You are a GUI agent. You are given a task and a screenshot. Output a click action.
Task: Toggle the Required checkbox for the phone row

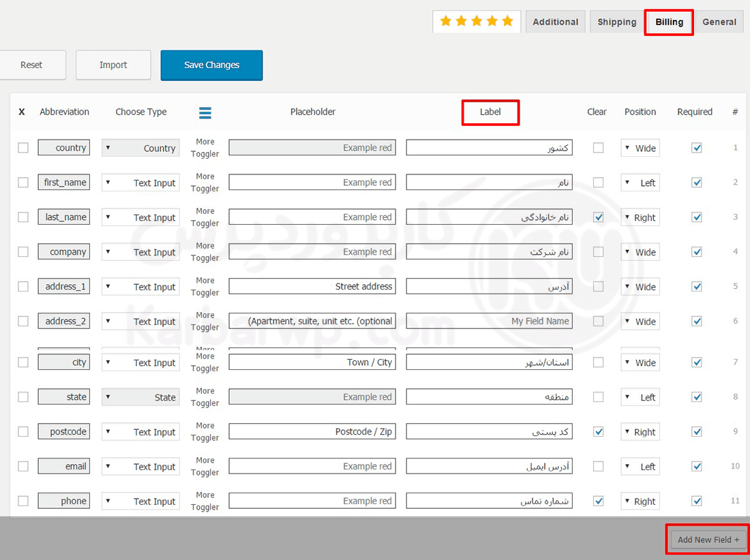pyautogui.click(x=696, y=501)
